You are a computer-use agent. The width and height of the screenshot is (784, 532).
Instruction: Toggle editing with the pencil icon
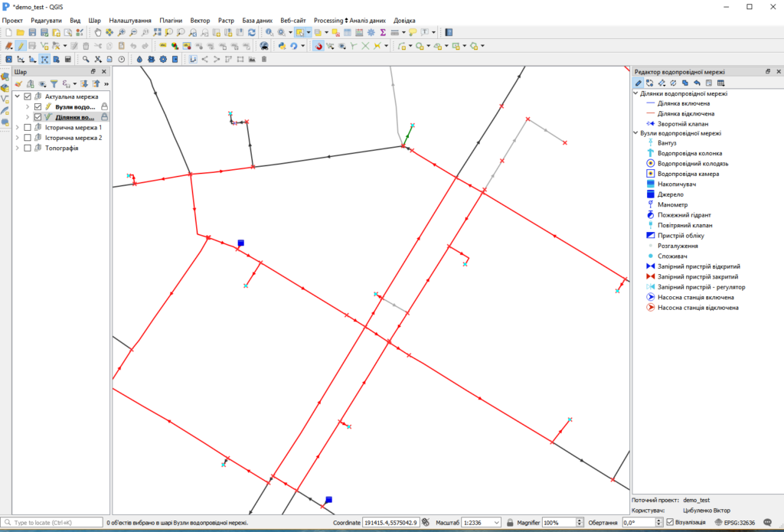21,46
